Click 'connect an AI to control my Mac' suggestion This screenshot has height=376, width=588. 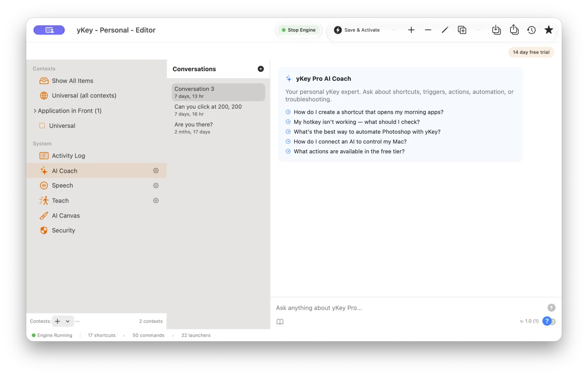[346, 142]
